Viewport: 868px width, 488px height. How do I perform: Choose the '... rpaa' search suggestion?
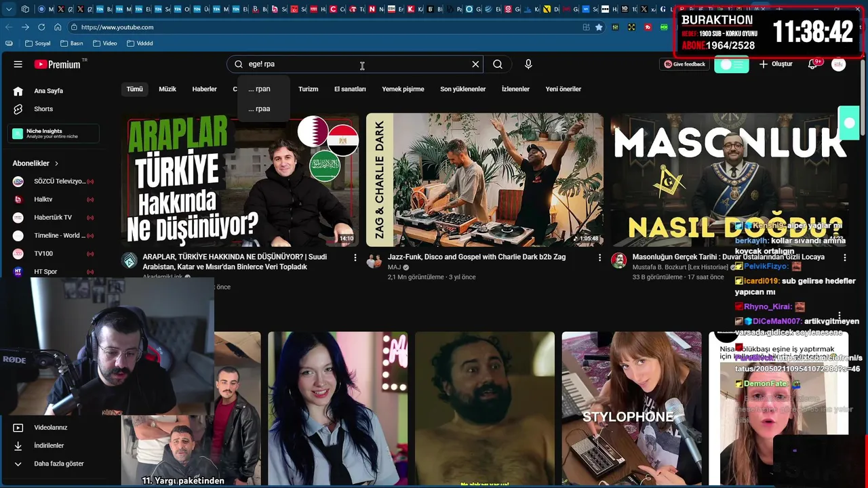pyautogui.click(x=264, y=108)
